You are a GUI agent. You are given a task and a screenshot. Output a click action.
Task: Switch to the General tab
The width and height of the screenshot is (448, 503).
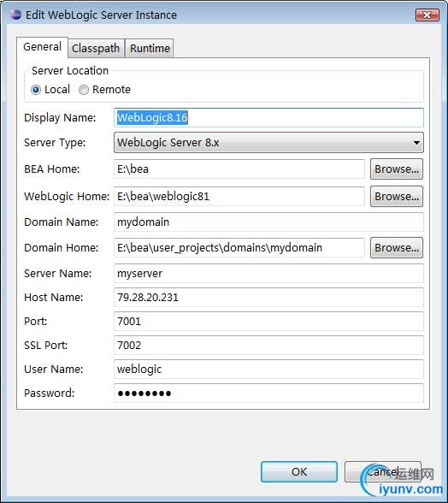click(42, 47)
